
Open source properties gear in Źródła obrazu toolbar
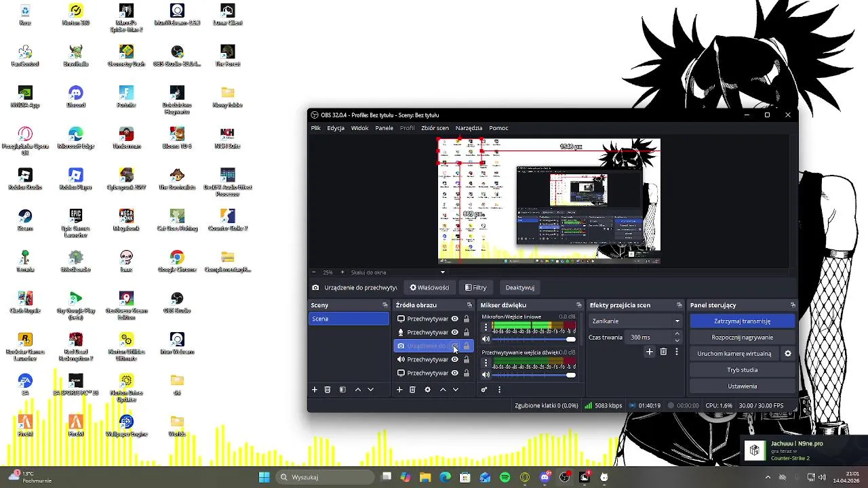[x=427, y=390]
